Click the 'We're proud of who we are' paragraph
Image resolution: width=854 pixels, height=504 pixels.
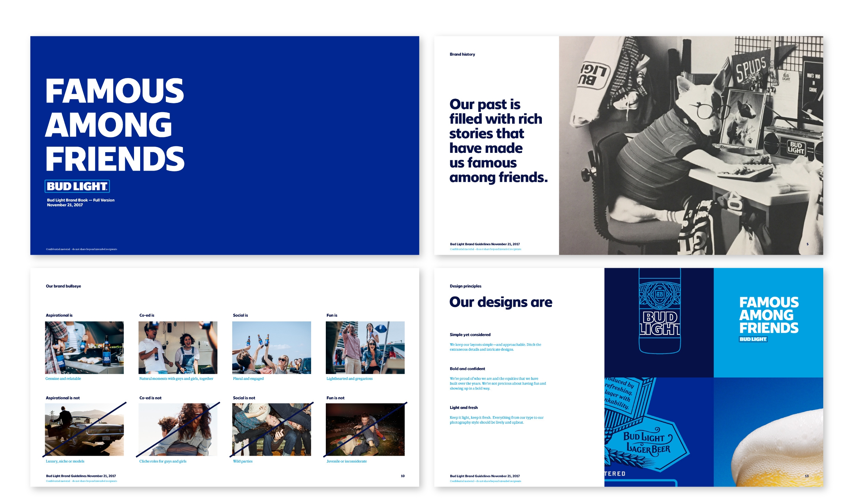[498, 383]
